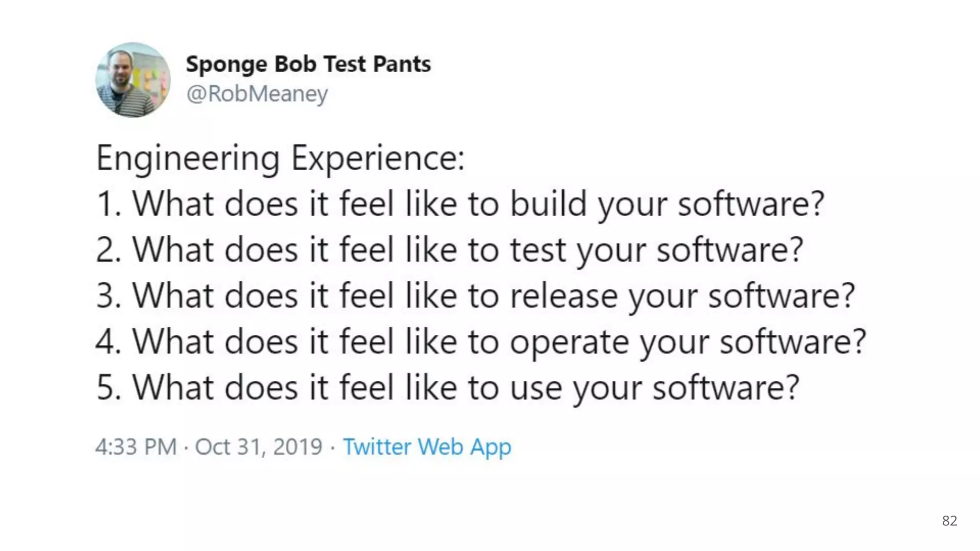Click the Oct 31, 2019 date
The width and height of the screenshot is (980, 551).
point(258,447)
